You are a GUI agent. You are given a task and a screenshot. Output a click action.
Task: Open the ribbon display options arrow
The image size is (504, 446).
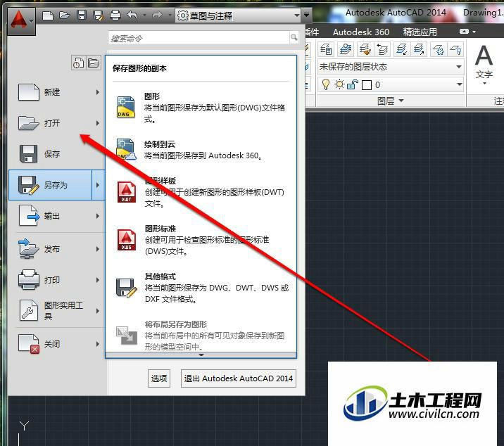pyautogui.click(x=474, y=32)
